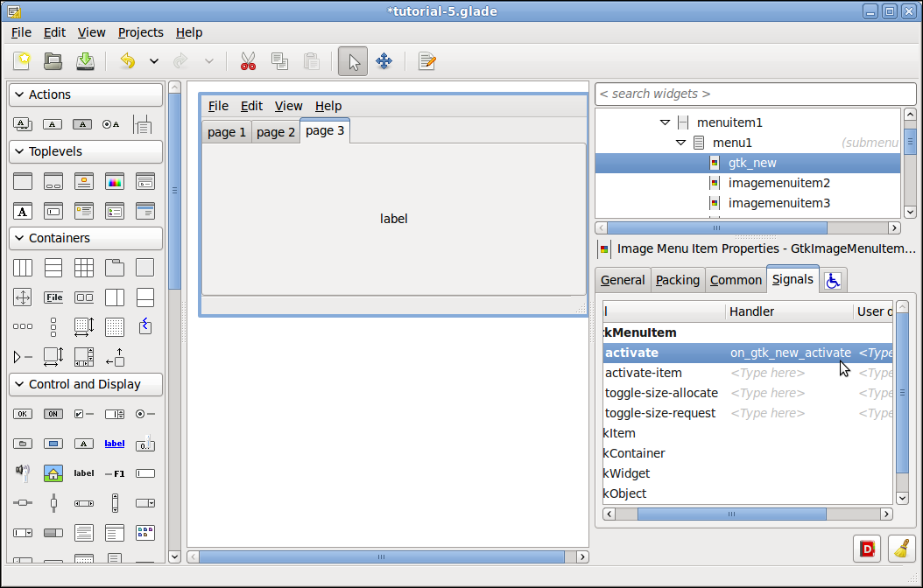Screen dimensions: 923x588
Task: Save the project with the green arrow icon
Action: point(85,61)
